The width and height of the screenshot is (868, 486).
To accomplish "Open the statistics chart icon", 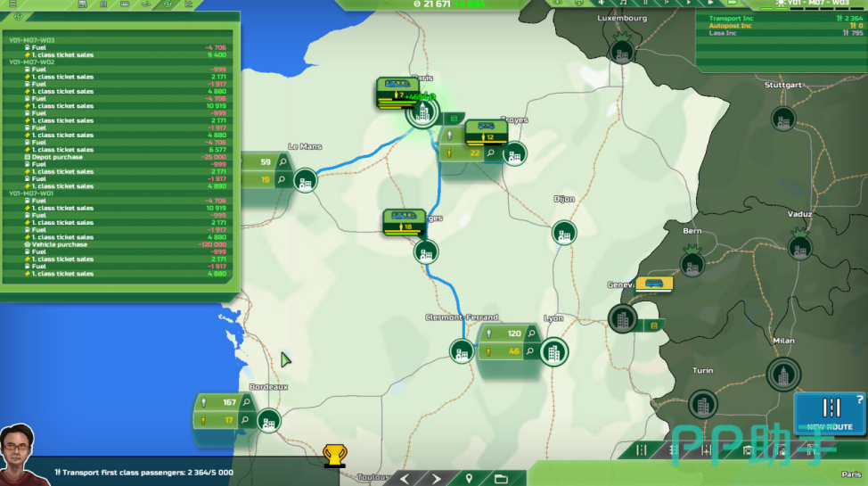I will pyautogui.click(x=189, y=4).
